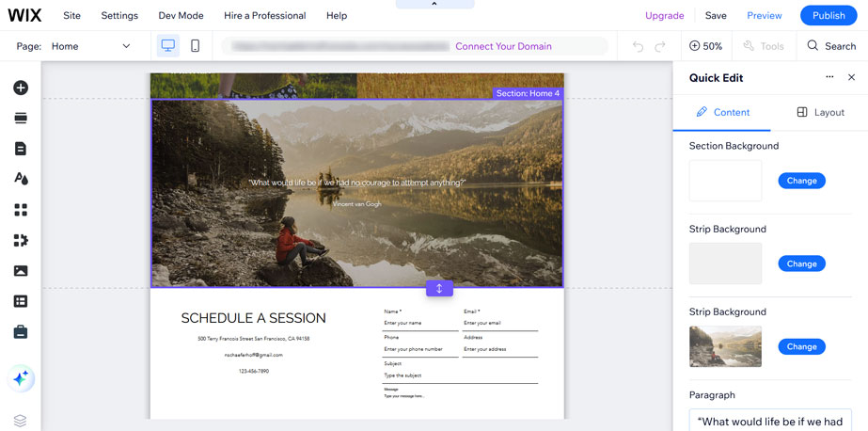The height and width of the screenshot is (431, 868).
Task: Click the Publish button
Action: coord(829,15)
